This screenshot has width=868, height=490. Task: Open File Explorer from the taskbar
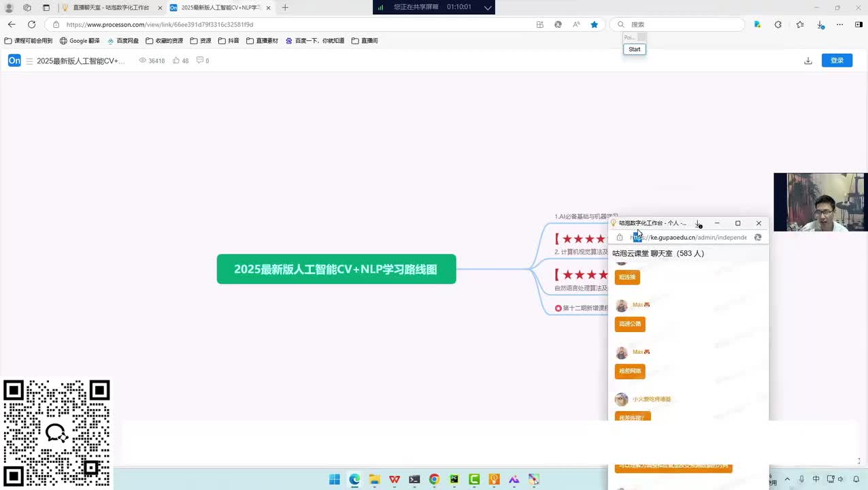coord(374,479)
